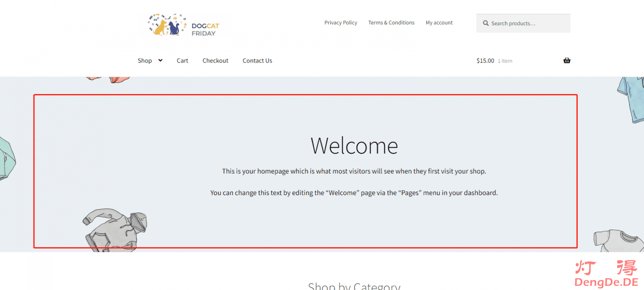Open the Contact Us page
This screenshot has height=290, width=644.
coord(257,61)
